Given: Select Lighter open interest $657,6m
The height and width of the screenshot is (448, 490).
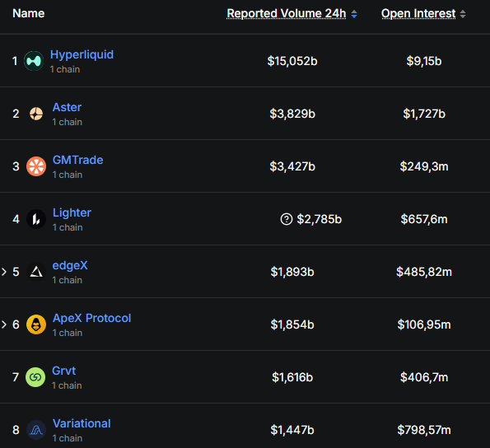Looking at the screenshot, I should point(424,219).
